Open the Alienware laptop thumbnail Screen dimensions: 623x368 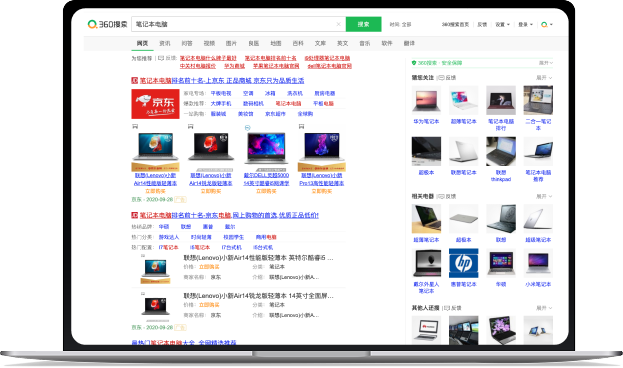pos(426,263)
